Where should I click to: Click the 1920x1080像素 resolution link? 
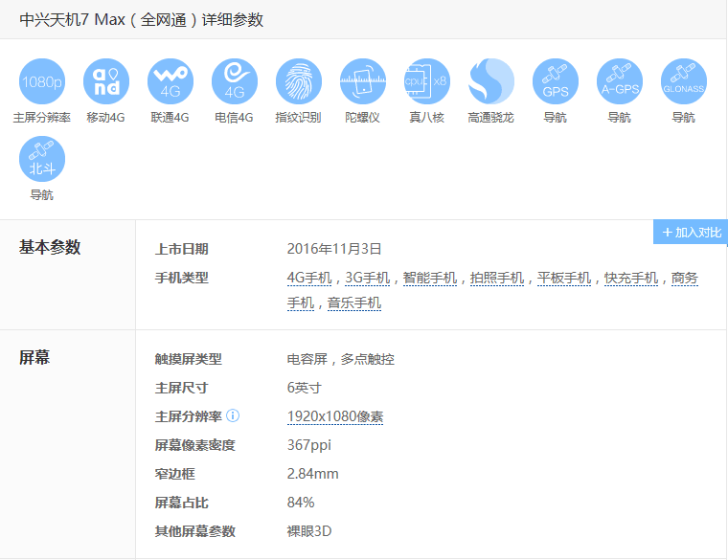[335, 416]
